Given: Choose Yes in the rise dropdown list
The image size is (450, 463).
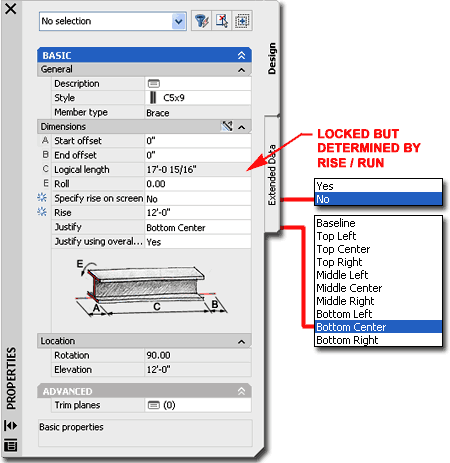Looking at the screenshot, I should (378, 186).
